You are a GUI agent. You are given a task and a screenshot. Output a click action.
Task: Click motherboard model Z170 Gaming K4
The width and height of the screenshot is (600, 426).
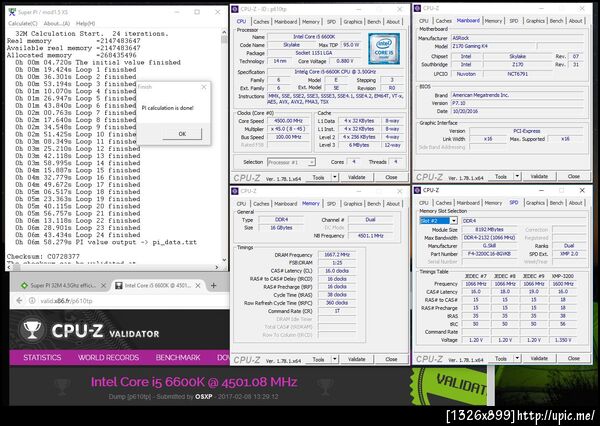pyautogui.click(x=493, y=46)
